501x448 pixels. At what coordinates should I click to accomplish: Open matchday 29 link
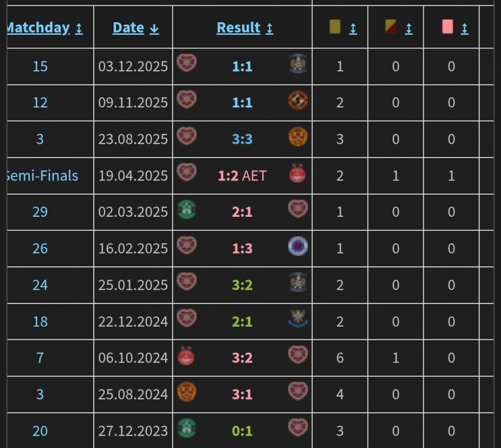click(40, 212)
